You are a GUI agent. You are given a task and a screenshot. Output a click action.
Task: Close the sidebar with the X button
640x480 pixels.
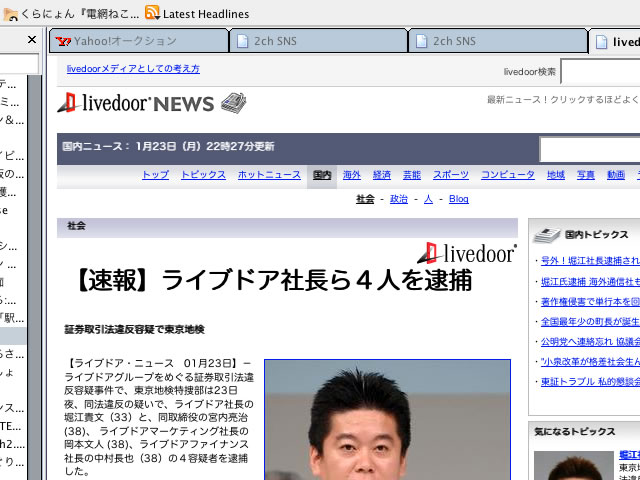[32, 40]
